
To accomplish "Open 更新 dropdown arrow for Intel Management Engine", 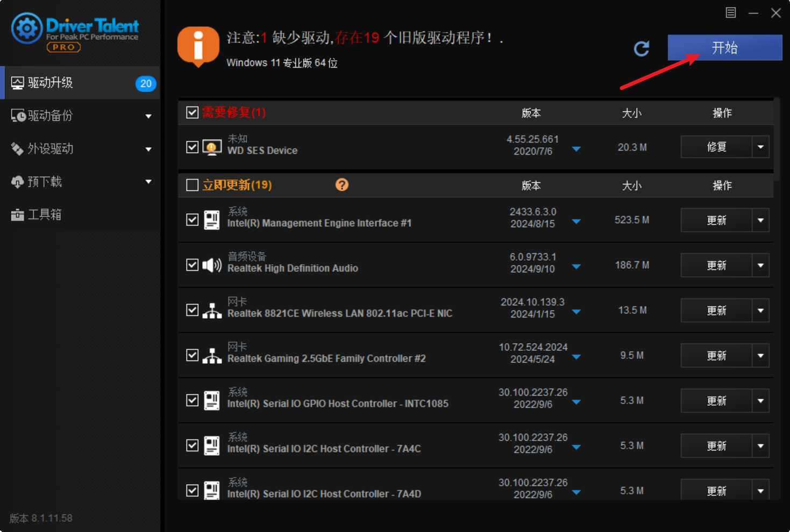I will [760, 220].
